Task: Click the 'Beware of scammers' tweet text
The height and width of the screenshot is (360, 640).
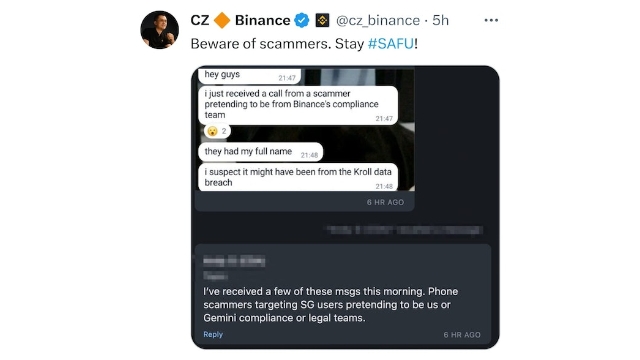Action: (304, 44)
